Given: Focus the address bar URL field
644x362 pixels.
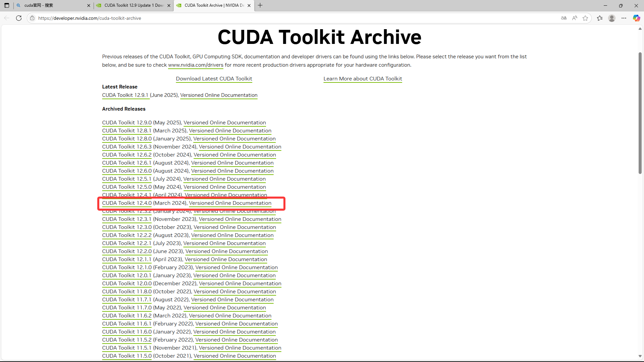Looking at the screenshot, I should coord(295,18).
